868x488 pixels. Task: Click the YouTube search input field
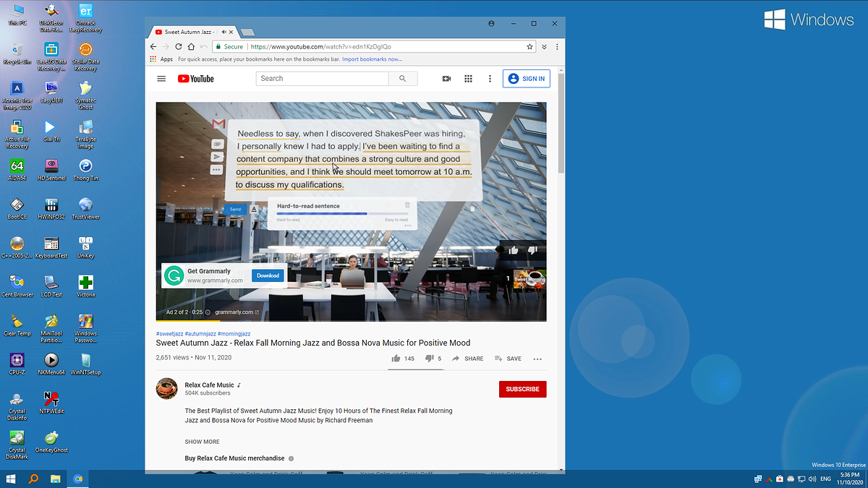[323, 79]
